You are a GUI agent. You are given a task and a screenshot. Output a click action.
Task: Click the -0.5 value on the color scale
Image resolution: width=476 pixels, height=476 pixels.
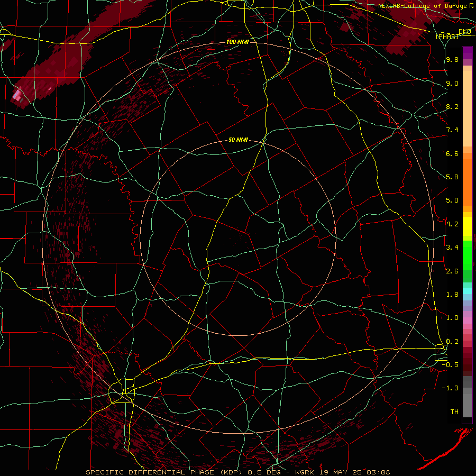click(450, 365)
